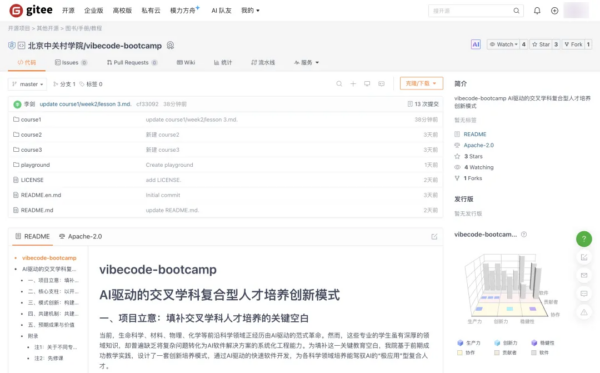600x373 pixels.
Task: Click the 标签 0 tags link
Action: click(91, 84)
